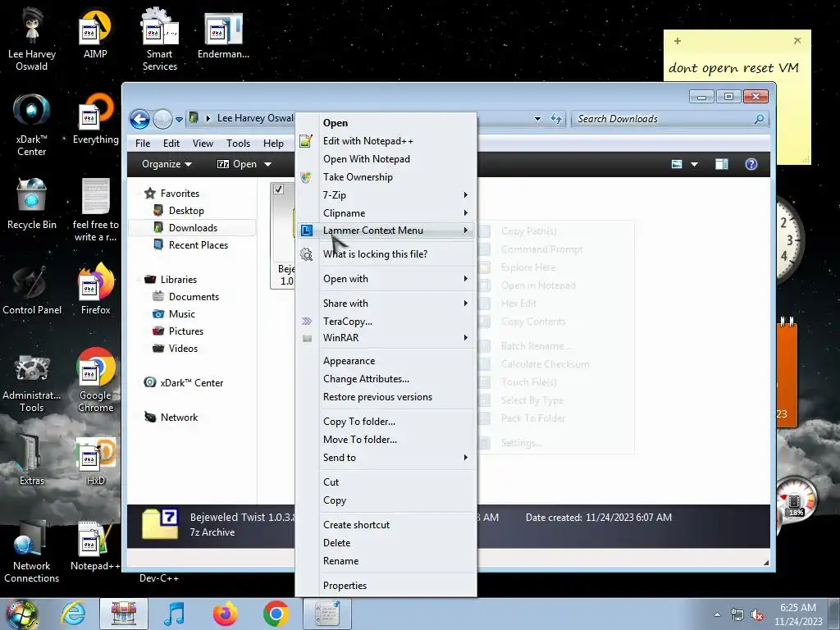Add new sticky note with plus

678,41
